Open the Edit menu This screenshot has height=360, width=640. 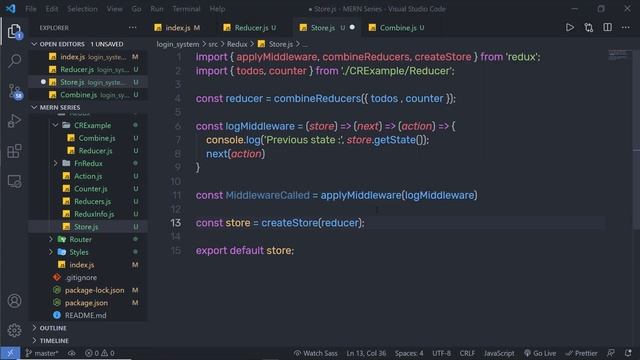[x=52, y=9]
